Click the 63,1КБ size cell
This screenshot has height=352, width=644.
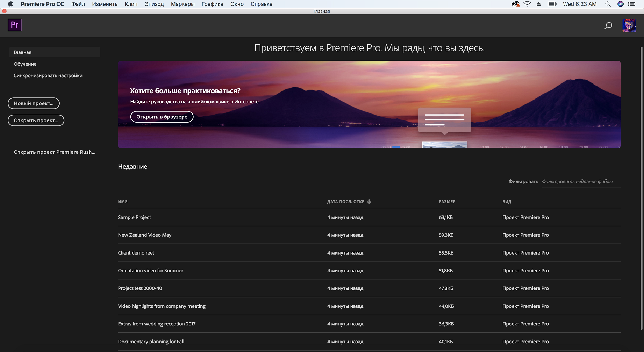tap(446, 217)
